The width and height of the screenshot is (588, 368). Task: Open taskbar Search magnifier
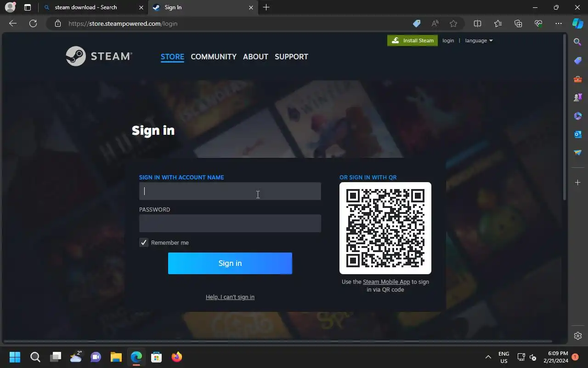coord(35,357)
